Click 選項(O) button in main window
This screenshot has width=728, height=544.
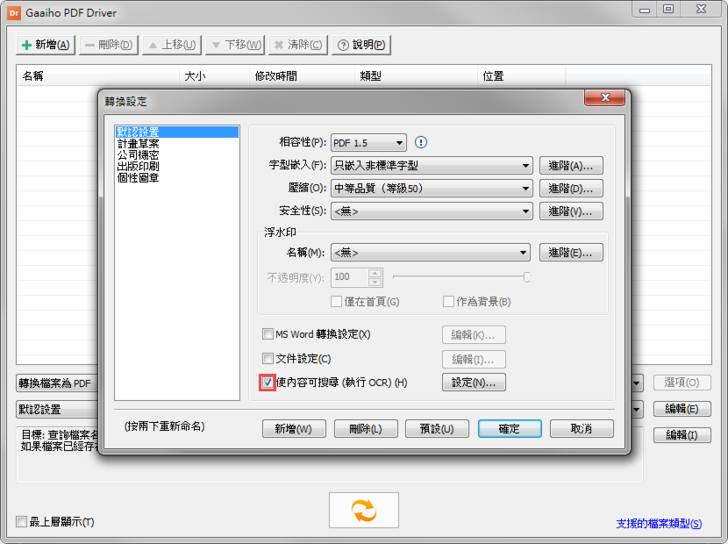tap(682, 382)
